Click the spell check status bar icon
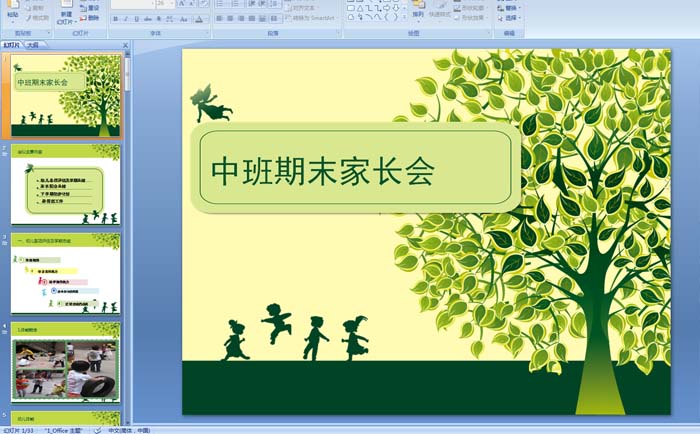 click(x=98, y=430)
